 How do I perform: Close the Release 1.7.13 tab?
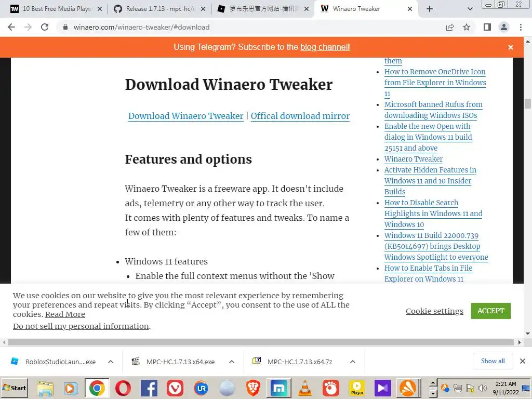coord(203,9)
